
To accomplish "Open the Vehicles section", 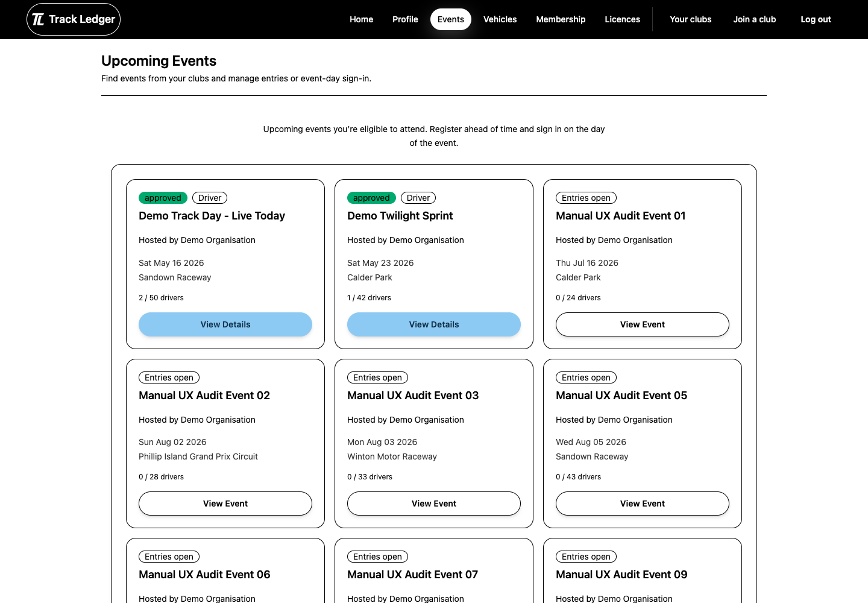I will (x=500, y=19).
